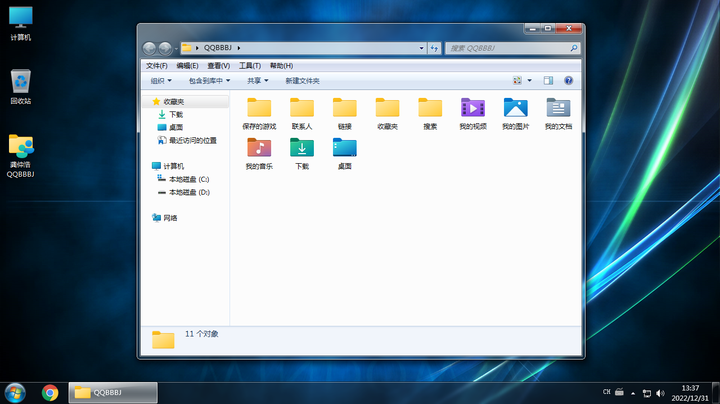Open 计算机 desktop icon
720x404 pixels.
(x=21, y=24)
